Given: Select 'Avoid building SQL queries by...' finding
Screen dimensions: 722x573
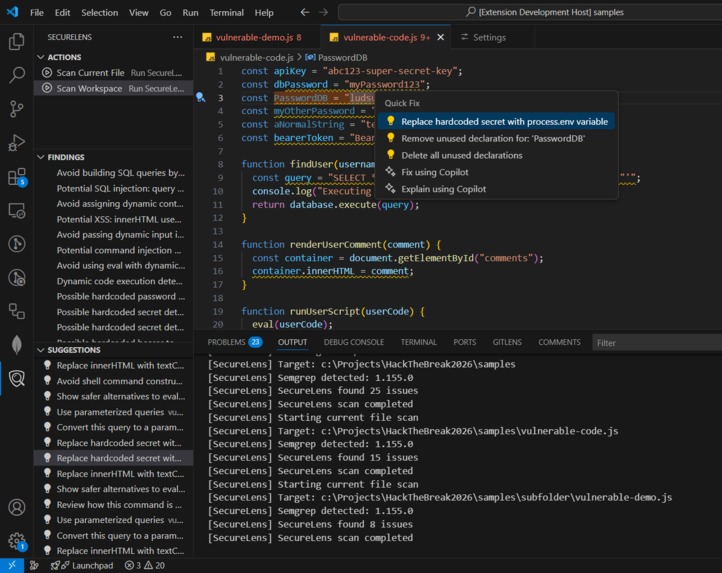Looking at the screenshot, I should click(x=113, y=173).
